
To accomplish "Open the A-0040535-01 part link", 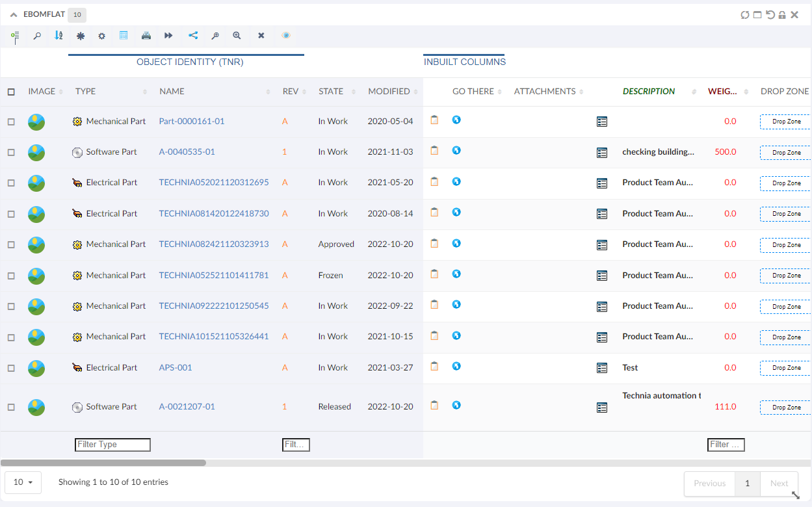I will click(187, 152).
